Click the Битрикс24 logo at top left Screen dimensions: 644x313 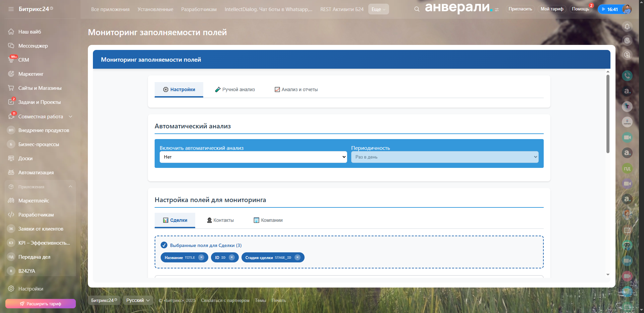[36, 9]
